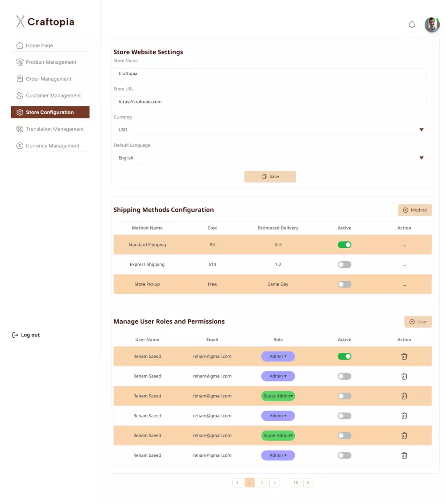Open Currency Management via its sidebar icon
446x504 pixels.
[x=20, y=145]
